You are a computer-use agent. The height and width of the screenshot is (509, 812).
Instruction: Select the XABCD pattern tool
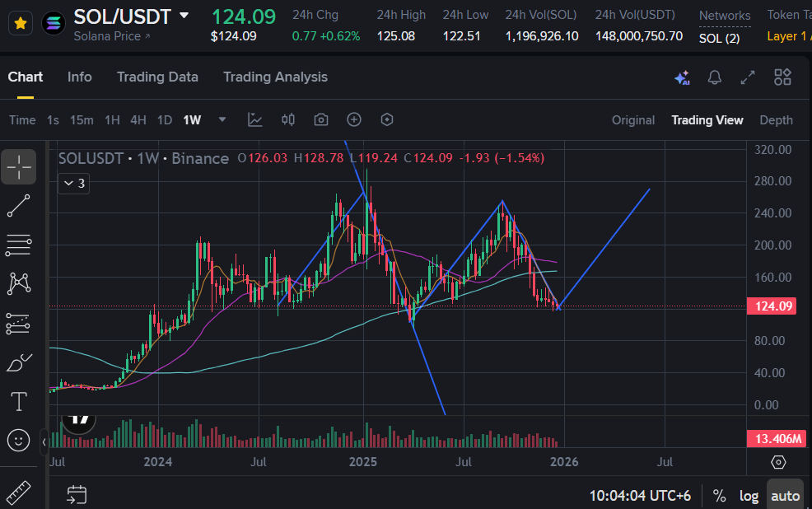tap(19, 284)
